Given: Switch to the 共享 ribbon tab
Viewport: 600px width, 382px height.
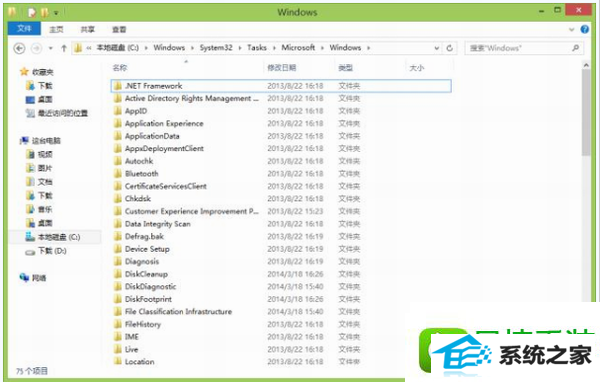Looking at the screenshot, I should pyautogui.click(x=88, y=29).
